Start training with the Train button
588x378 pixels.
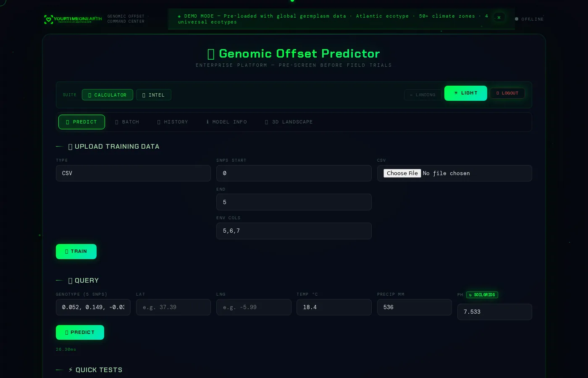click(76, 252)
